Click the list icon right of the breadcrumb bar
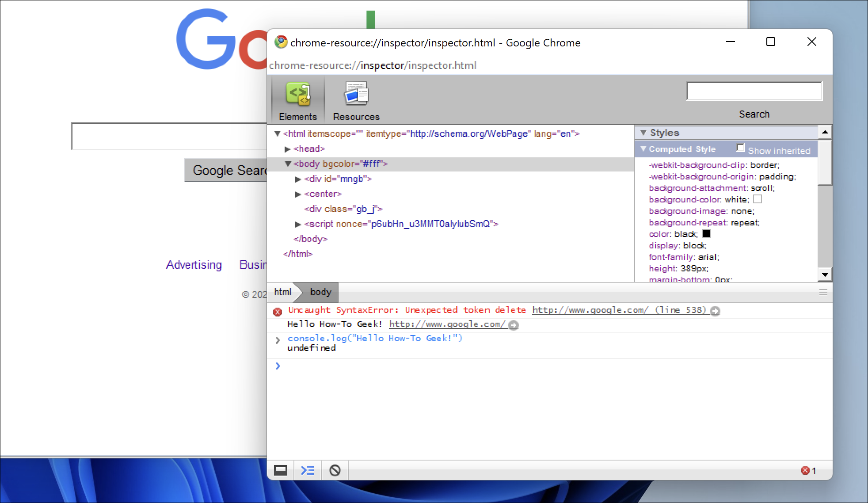The height and width of the screenshot is (503, 868). pyautogui.click(x=822, y=292)
